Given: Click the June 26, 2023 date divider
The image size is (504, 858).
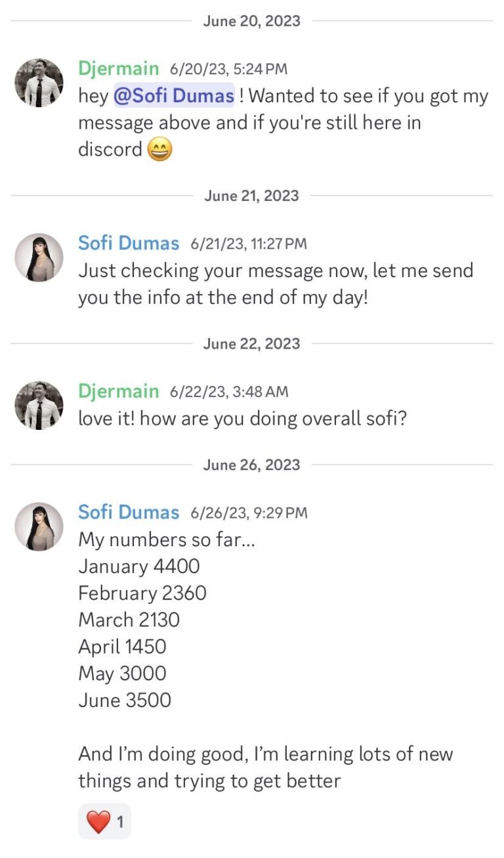Looking at the screenshot, I should click(252, 465).
